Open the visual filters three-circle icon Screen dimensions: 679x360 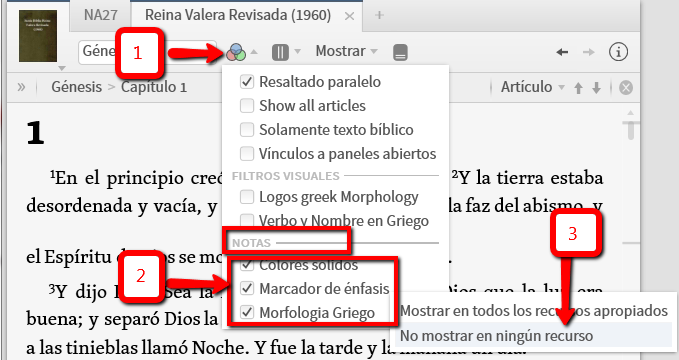click(x=236, y=52)
